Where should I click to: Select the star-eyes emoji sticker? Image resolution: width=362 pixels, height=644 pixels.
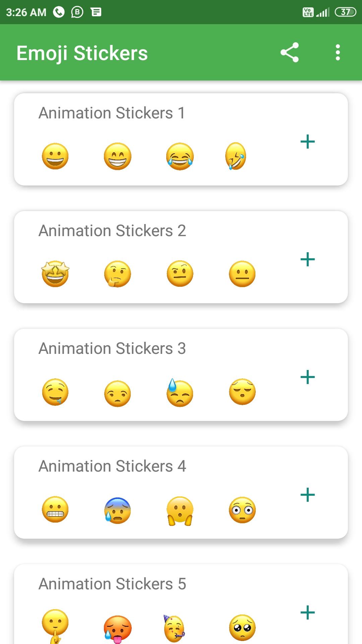[x=55, y=274]
